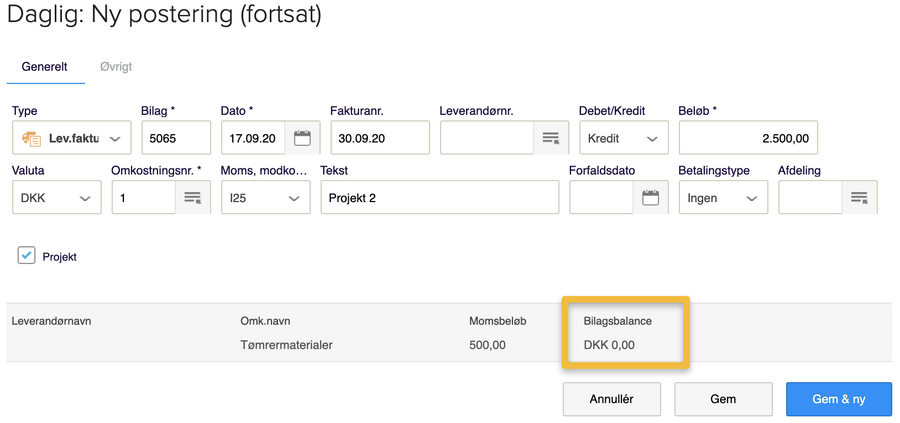
Task: Open the Leverandørnr. lookup list icon
Action: click(550, 138)
